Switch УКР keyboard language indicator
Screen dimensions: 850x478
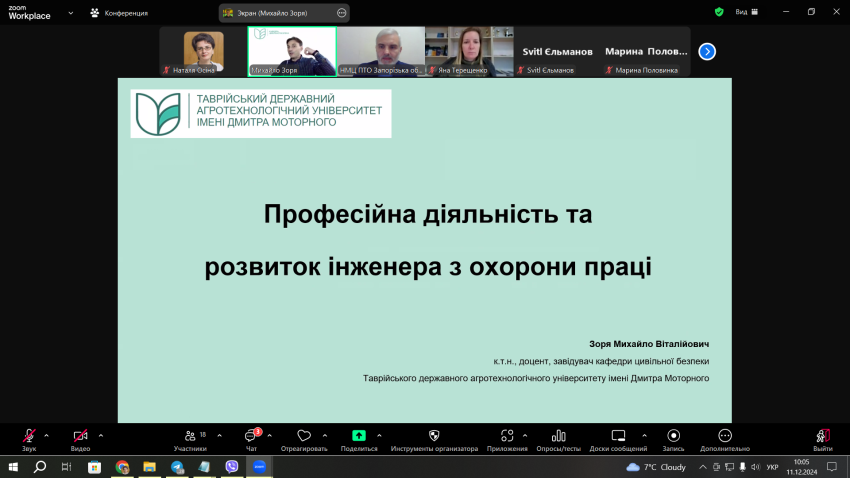point(772,467)
